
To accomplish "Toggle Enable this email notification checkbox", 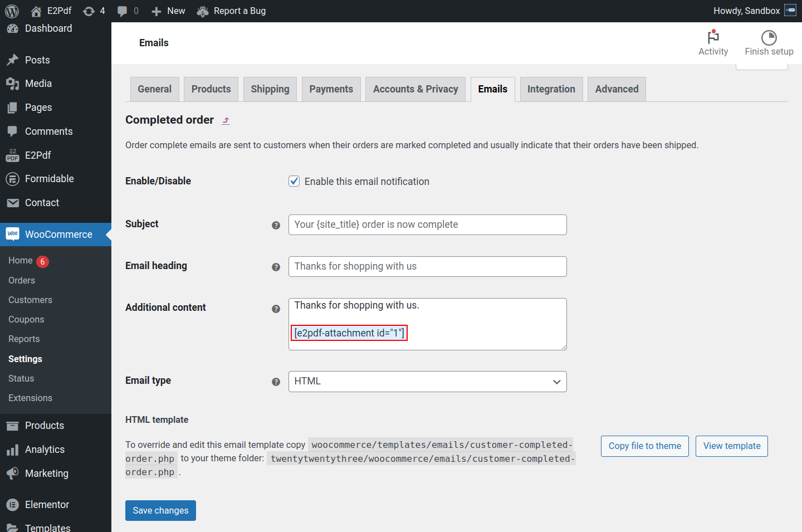I will (x=294, y=181).
